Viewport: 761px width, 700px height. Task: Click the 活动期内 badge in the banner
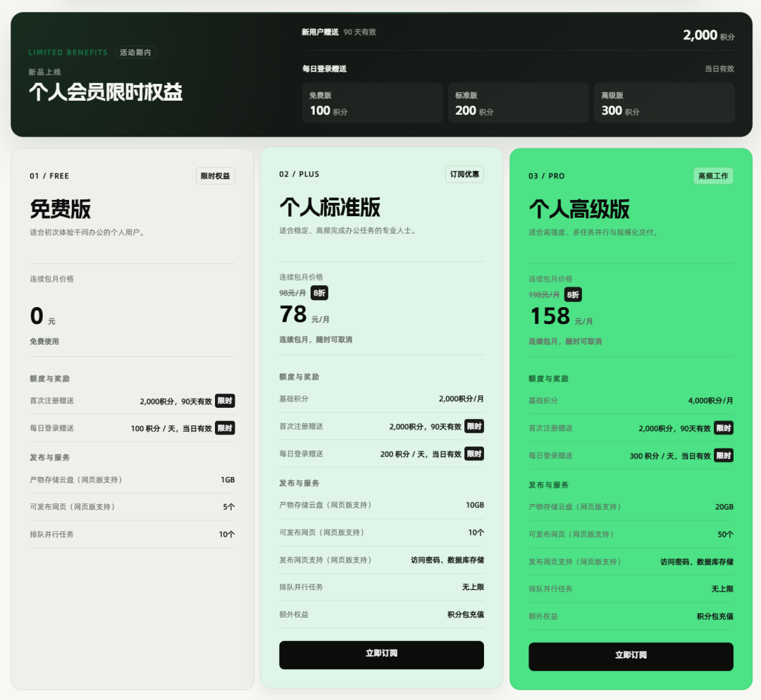[135, 52]
